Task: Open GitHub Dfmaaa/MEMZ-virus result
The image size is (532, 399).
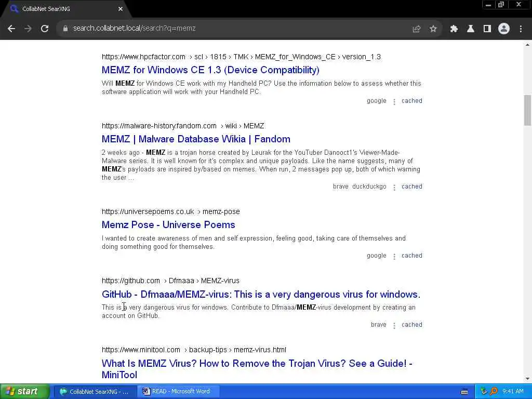Action: click(x=261, y=294)
